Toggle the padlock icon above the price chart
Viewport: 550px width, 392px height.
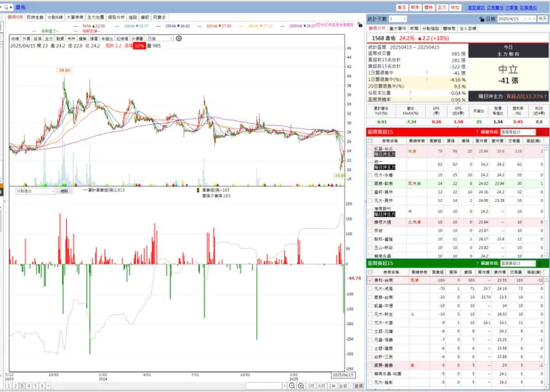click(x=360, y=25)
